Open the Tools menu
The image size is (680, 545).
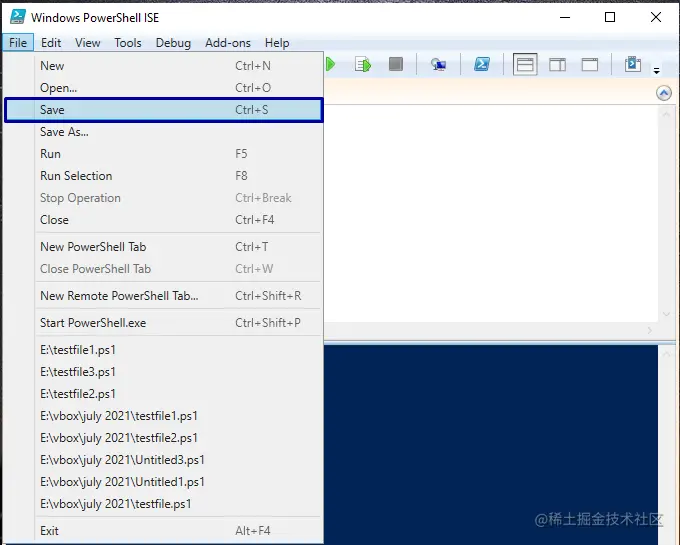click(128, 42)
